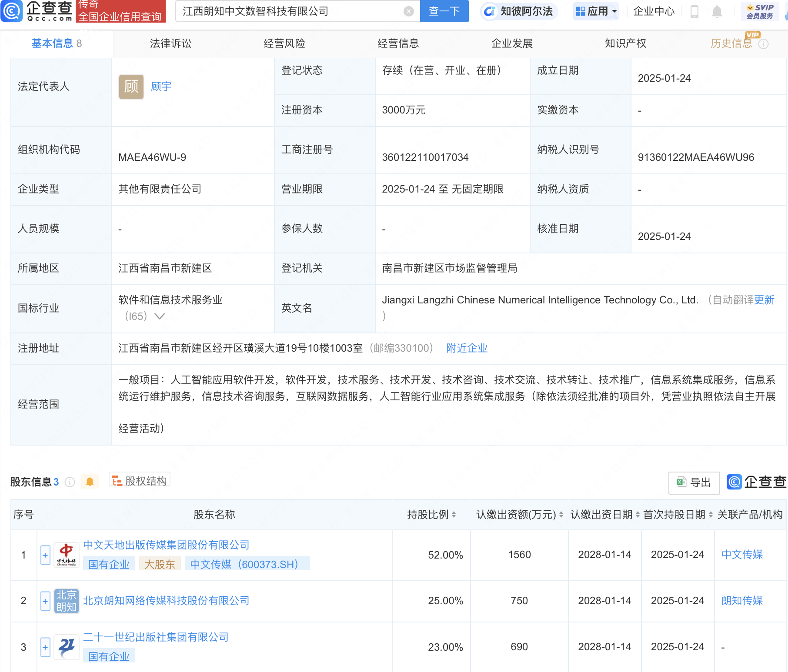
Task: Open 附近企业 link
Action: point(467,348)
